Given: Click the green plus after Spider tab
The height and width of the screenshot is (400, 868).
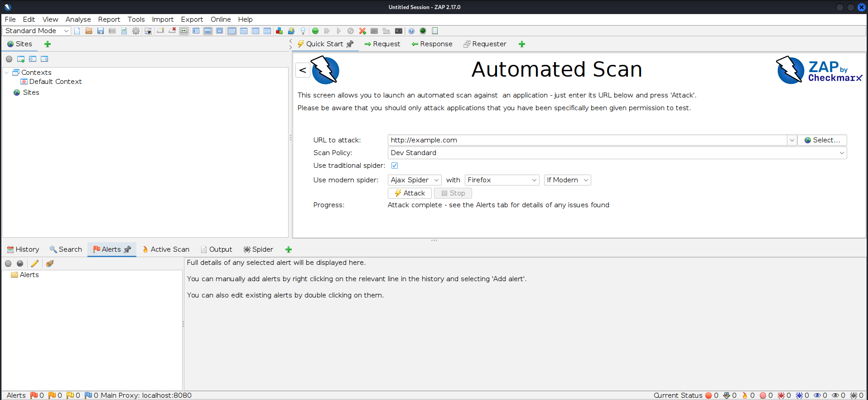Looking at the screenshot, I should (289, 249).
